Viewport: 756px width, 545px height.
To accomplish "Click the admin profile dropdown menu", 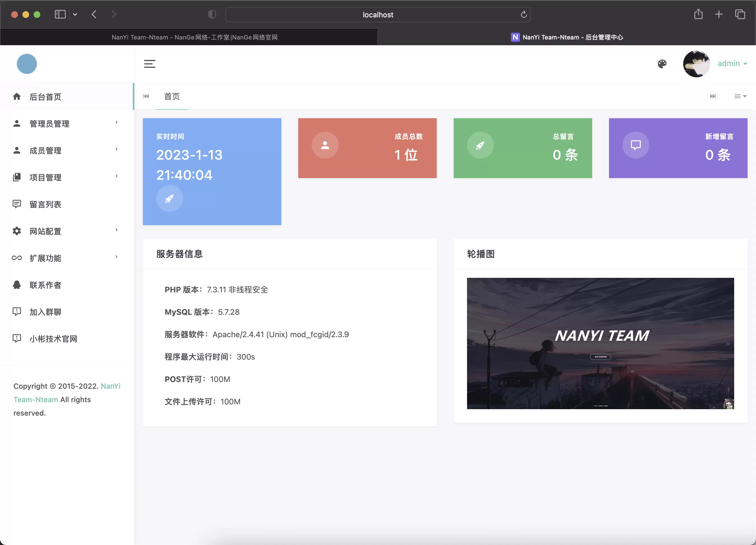I will 731,63.
